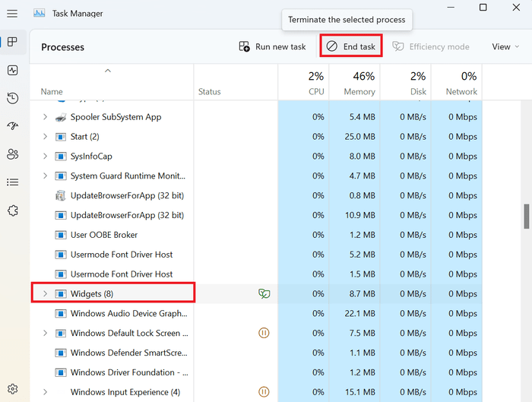
Task: Click the sort arrow above the Name column
Action: click(x=108, y=71)
